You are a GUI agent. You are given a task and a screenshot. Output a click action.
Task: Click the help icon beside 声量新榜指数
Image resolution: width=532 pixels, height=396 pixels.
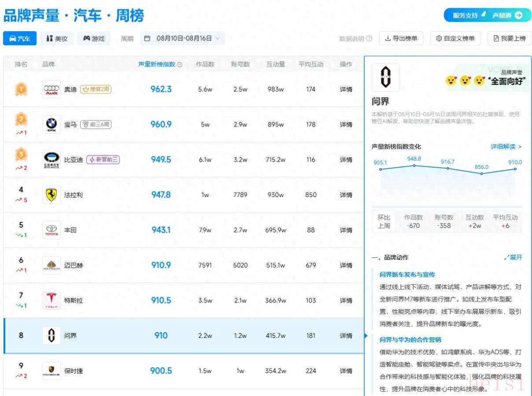(180, 65)
